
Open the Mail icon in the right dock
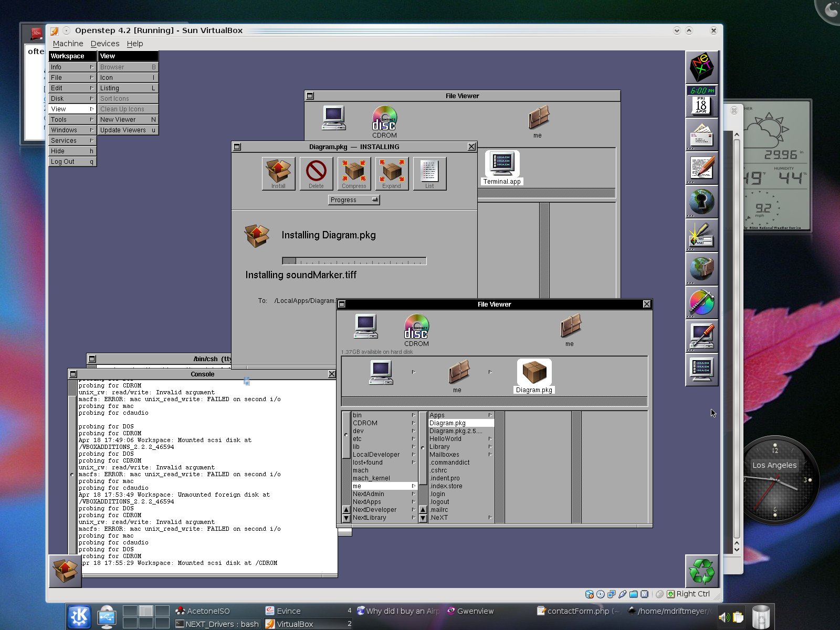[702, 135]
